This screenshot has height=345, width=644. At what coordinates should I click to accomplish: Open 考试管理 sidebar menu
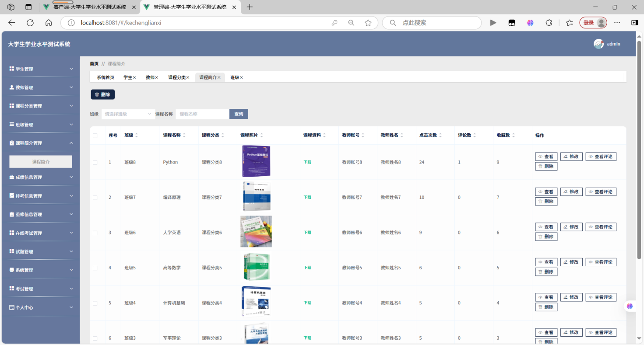tap(41, 289)
